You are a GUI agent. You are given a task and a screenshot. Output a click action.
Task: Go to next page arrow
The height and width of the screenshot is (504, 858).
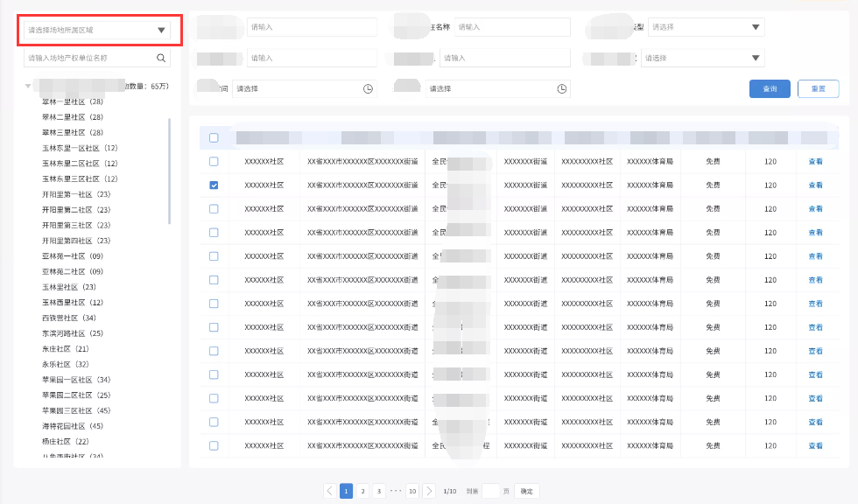[430, 491]
